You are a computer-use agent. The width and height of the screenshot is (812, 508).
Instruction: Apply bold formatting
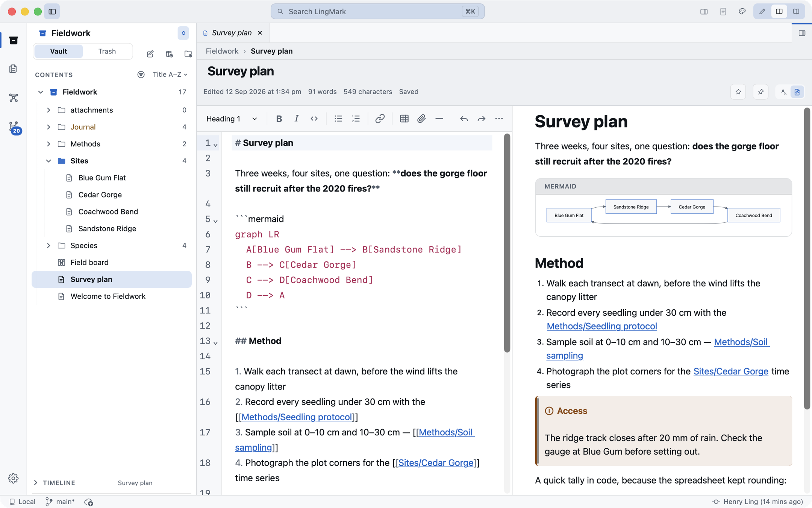click(279, 119)
